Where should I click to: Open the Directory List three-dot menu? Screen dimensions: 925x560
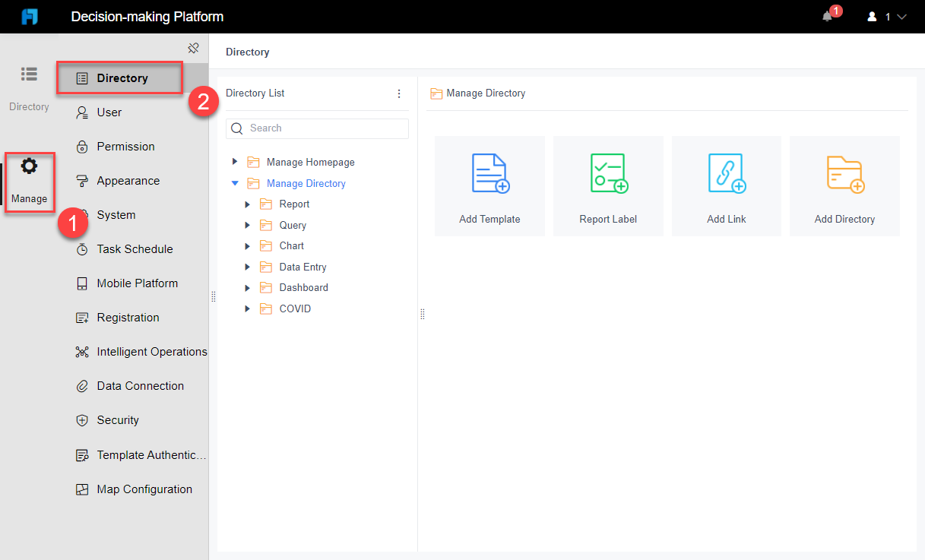pos(399,93)
